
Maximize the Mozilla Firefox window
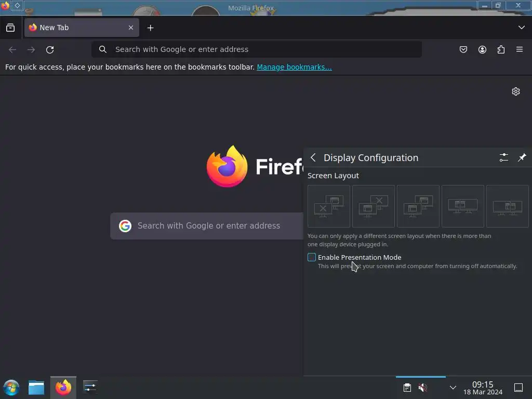tap(498, 5)
